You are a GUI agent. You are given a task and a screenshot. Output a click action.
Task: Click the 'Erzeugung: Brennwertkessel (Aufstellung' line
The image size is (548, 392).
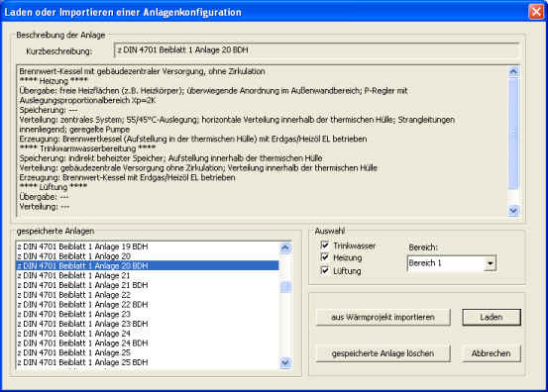(x=193, y=139)
